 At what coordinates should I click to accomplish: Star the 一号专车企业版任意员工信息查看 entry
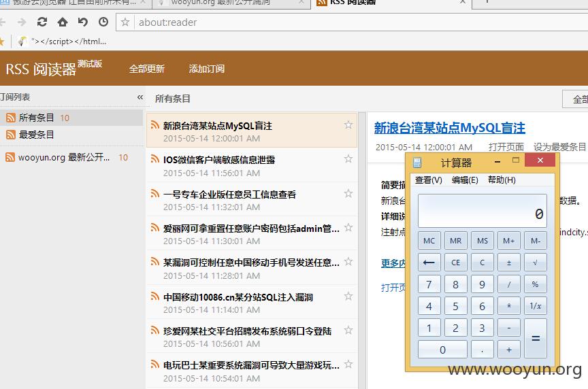click(348, 193)
